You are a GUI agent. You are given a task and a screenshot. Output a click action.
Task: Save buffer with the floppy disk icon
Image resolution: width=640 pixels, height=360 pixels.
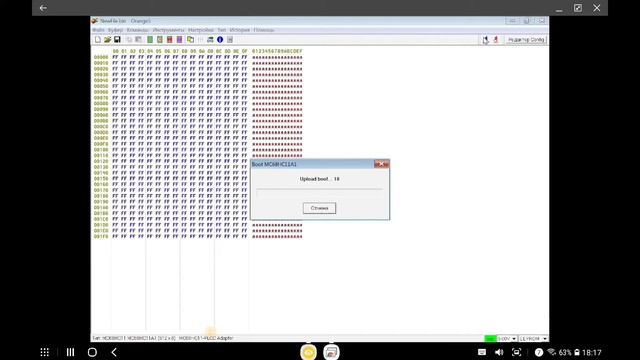[x=117, y=40]
